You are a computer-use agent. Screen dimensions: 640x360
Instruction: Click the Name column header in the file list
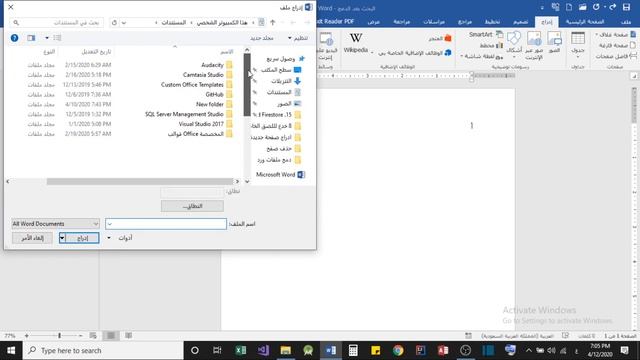pyautogui.click(x=227, y=52)
